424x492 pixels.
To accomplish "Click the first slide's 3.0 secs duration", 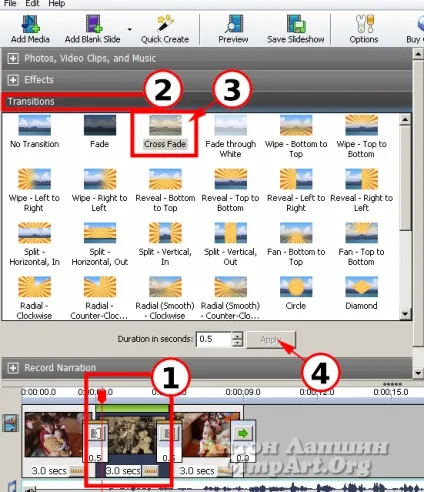I will point(49,471).
